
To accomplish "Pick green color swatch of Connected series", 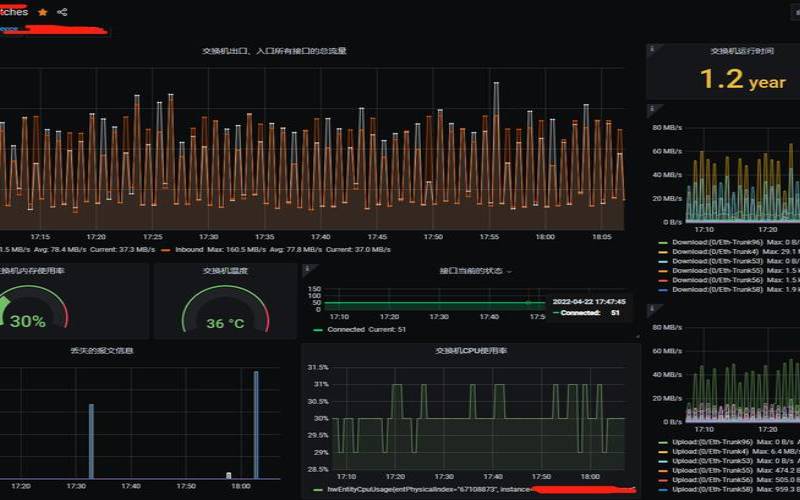I will point(318,330).
